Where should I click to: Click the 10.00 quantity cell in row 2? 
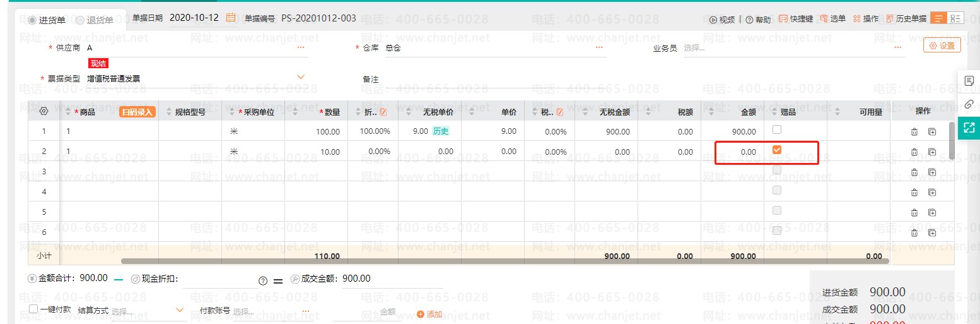tap(316, 152)
